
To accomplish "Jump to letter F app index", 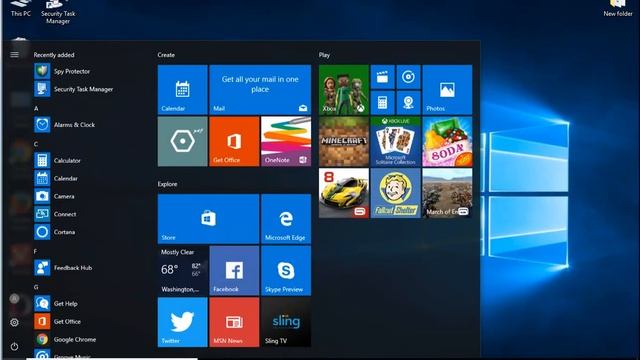I will click(36, 251).
